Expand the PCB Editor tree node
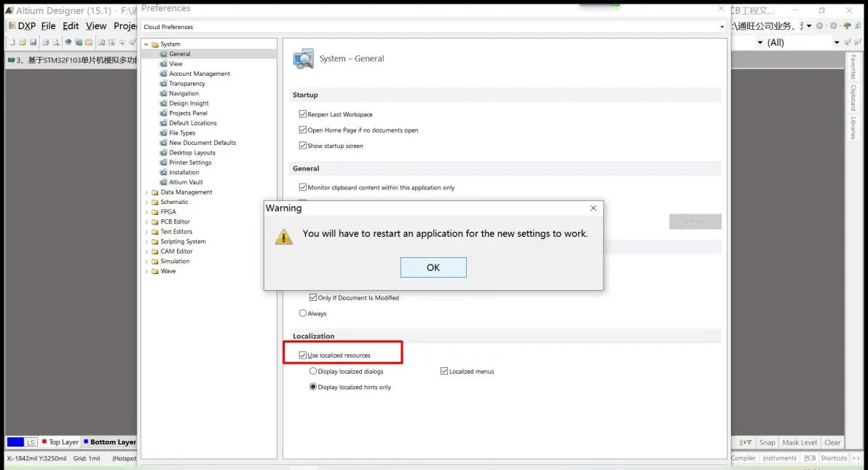Screen dimensions: 868x470 click(x=146, y=222)
